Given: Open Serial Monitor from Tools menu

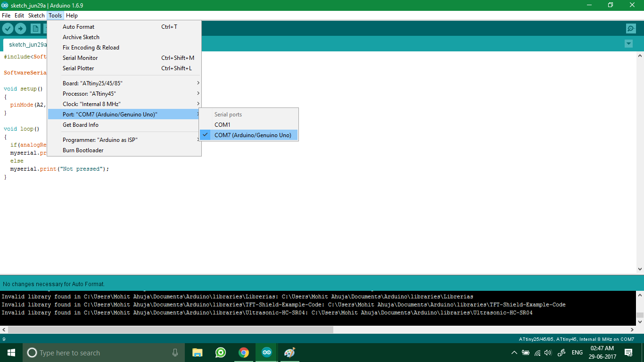Looking at the screenshot, I should 124,58.
